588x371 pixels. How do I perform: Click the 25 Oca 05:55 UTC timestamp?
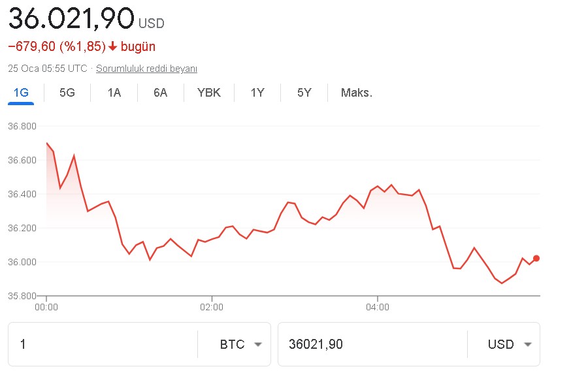click(x=47, y=69)
